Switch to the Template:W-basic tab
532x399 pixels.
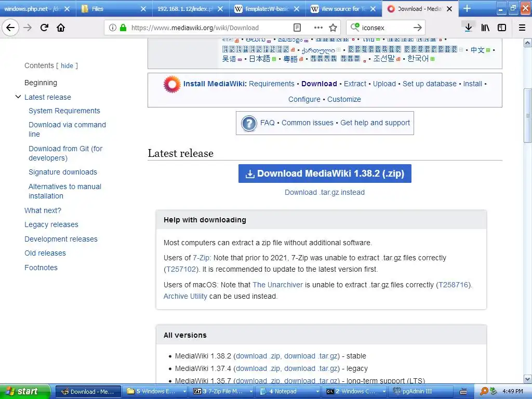point(262,9)
